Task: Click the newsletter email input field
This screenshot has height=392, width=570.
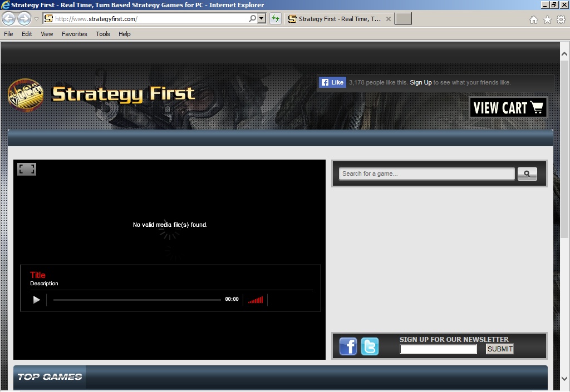Action: pyautogui.click(x=439, y=349)
